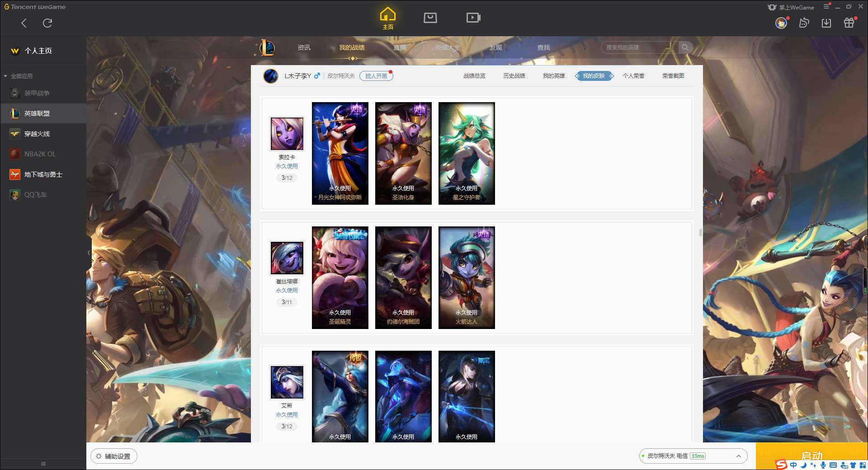This screenshot has width=868, height=470.
Task: Open the gift box icon
Action: click(849, 23)
